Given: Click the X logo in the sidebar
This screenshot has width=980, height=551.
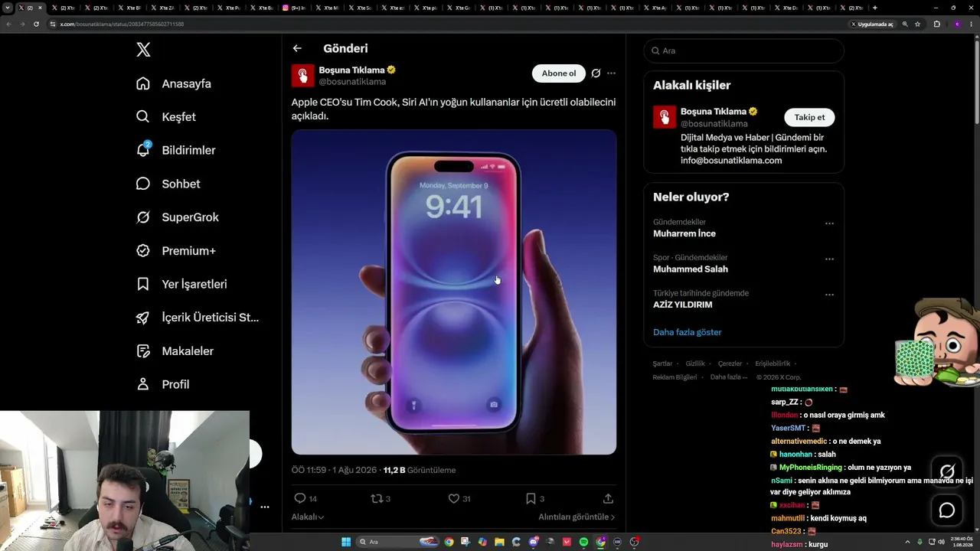Looking at the screenshot, I should 143,50.
